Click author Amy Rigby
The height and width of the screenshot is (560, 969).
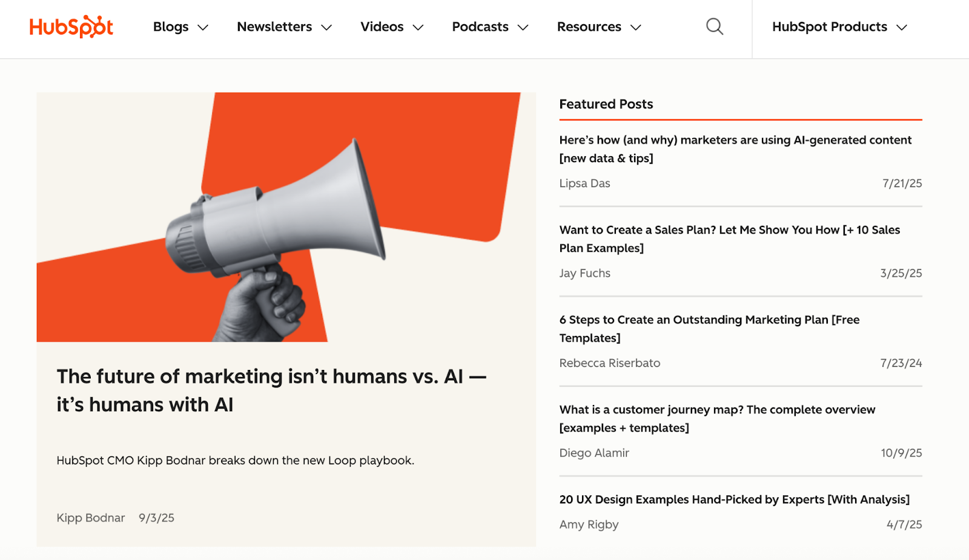click(589, 524)
